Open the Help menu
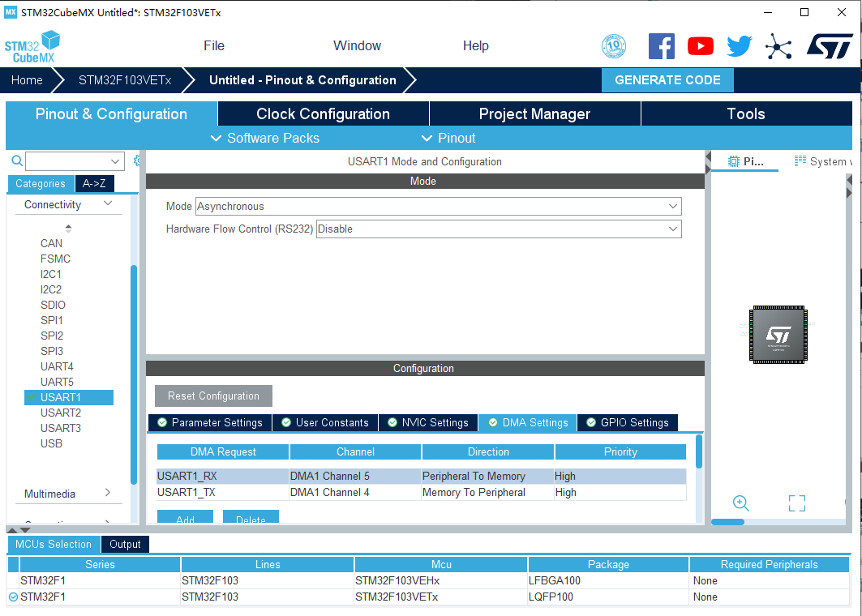This screenshot has width=862, height=616. pyautogui.click(x=475, y=45)
